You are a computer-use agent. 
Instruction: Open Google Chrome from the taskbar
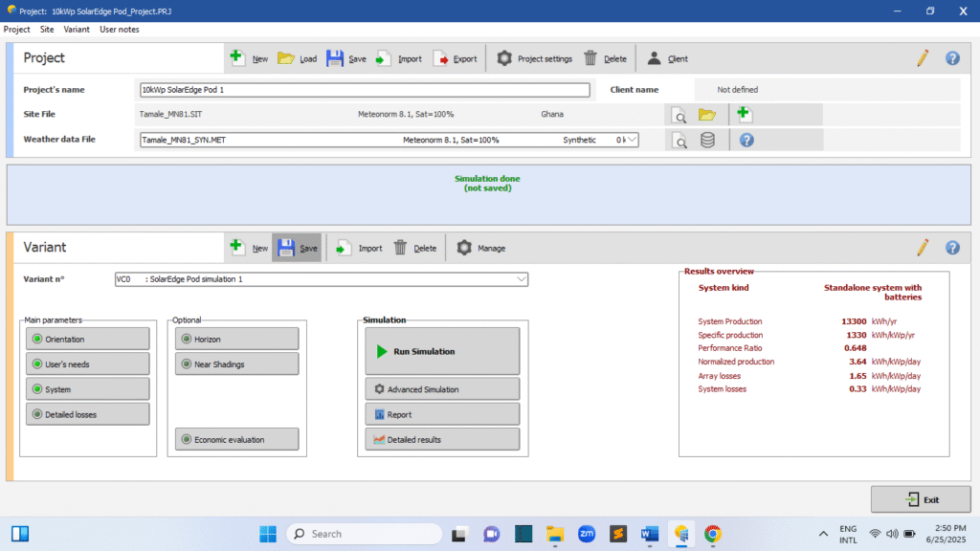tap(712, 533)
